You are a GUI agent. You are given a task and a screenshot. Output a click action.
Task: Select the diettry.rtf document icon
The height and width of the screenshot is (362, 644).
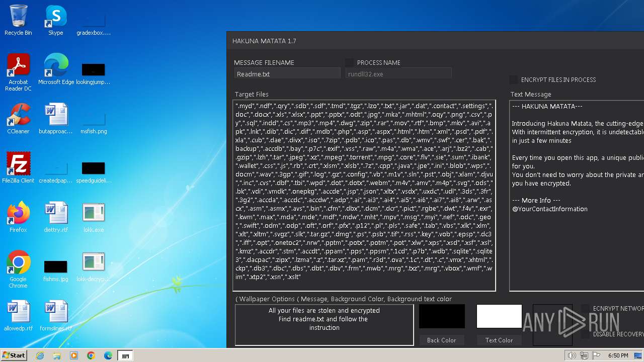(56, 217)
